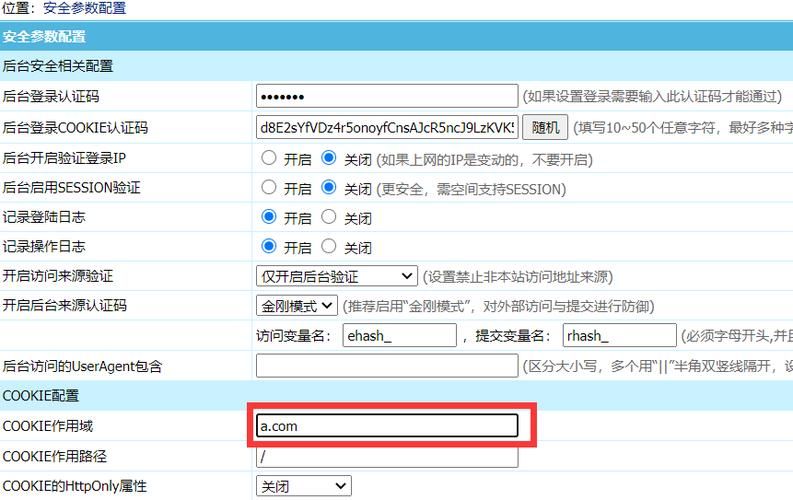Select 开启 for 后台启用SESSION验证

tap(269, 188)
